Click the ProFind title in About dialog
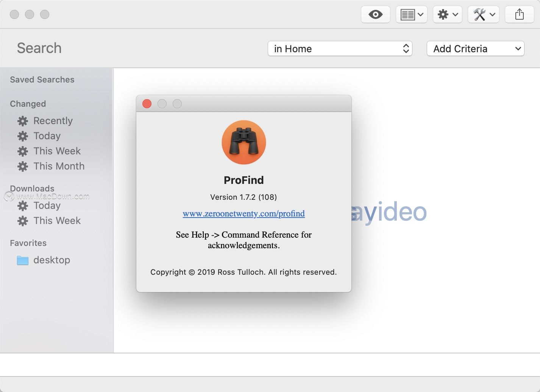540x392 pixels. [x=244, y=180]
